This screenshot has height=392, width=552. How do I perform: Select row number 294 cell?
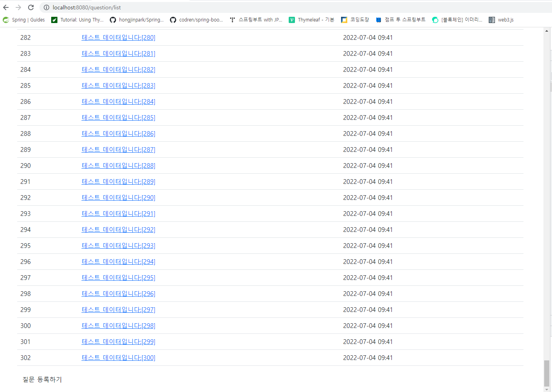tap(25, 230)
